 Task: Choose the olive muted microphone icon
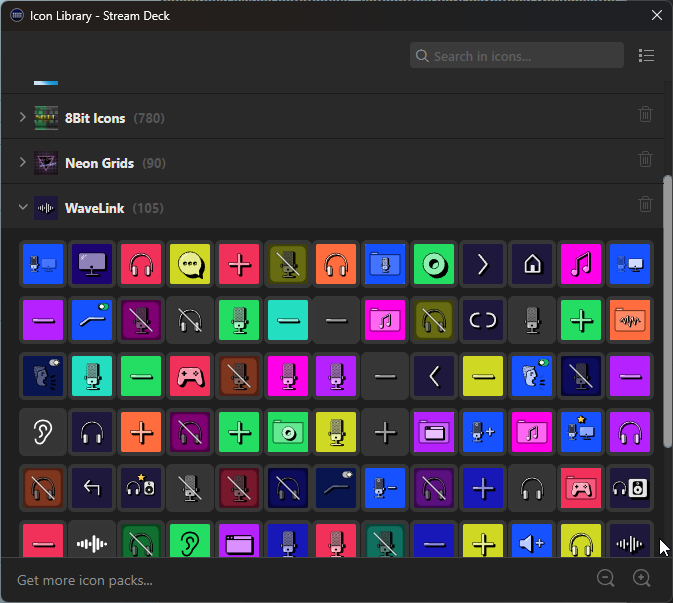[x=288, y=264]
